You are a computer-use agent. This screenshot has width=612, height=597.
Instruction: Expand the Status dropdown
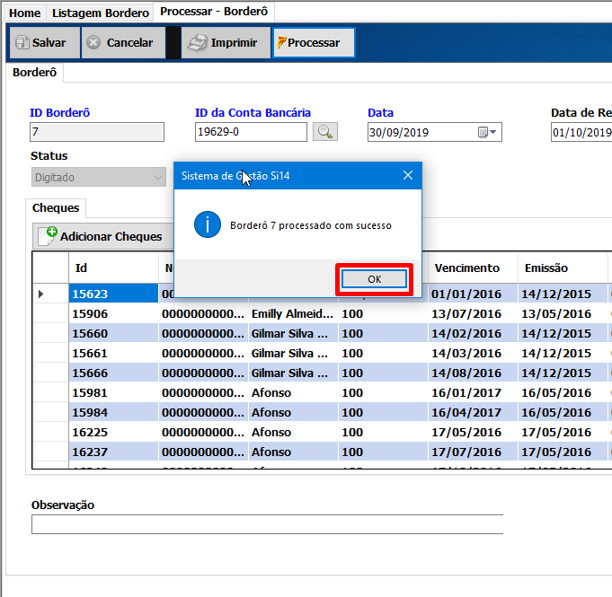(x=157, y=178)
